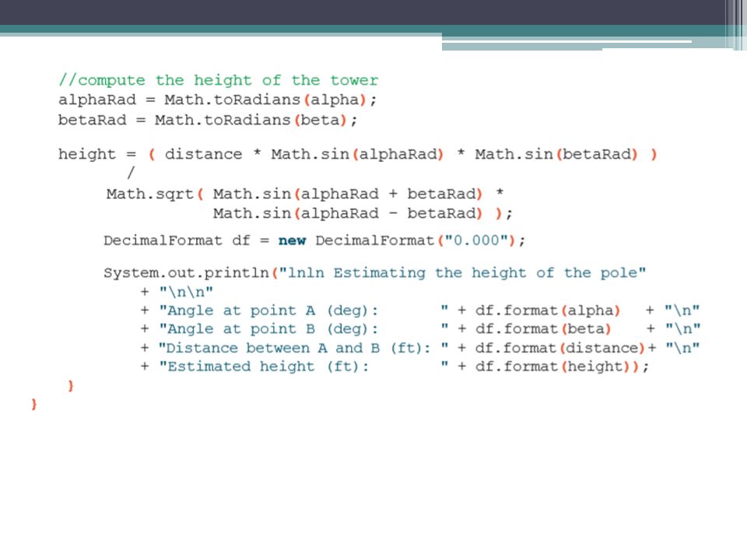Viewport: 747px width, 560px height.
Task: Click the string "0.000" format pattern
Action: coord(476,240)
